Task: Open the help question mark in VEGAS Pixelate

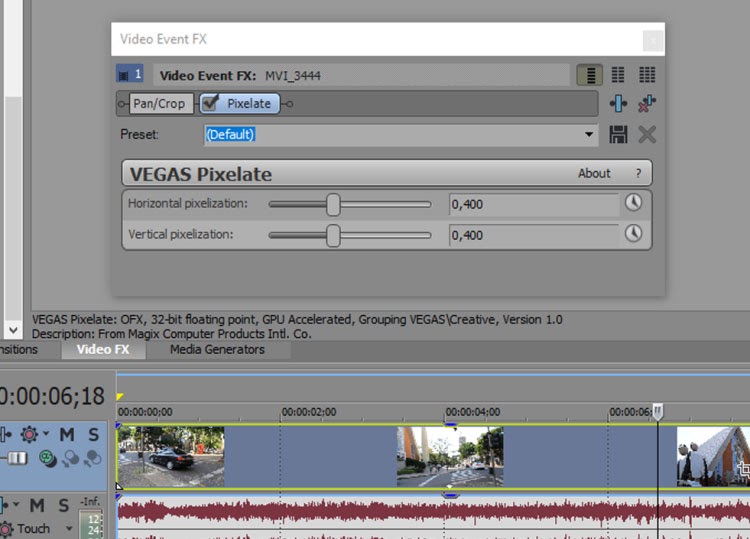Action: pyautogui.click(x=638, y=173)
